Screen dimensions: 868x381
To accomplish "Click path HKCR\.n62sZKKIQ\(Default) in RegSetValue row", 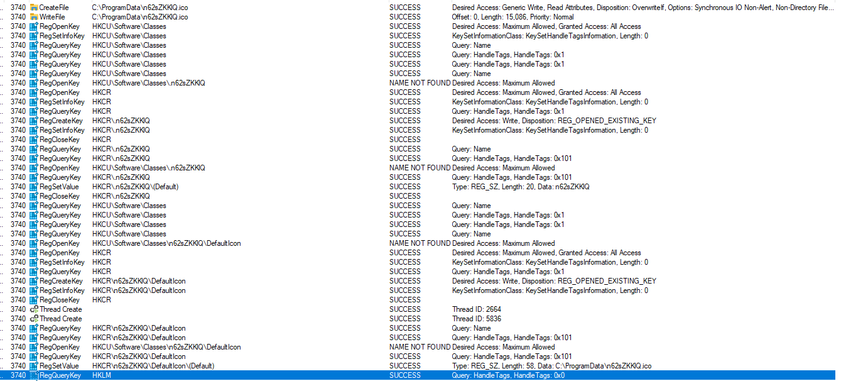I will point(135,187).
